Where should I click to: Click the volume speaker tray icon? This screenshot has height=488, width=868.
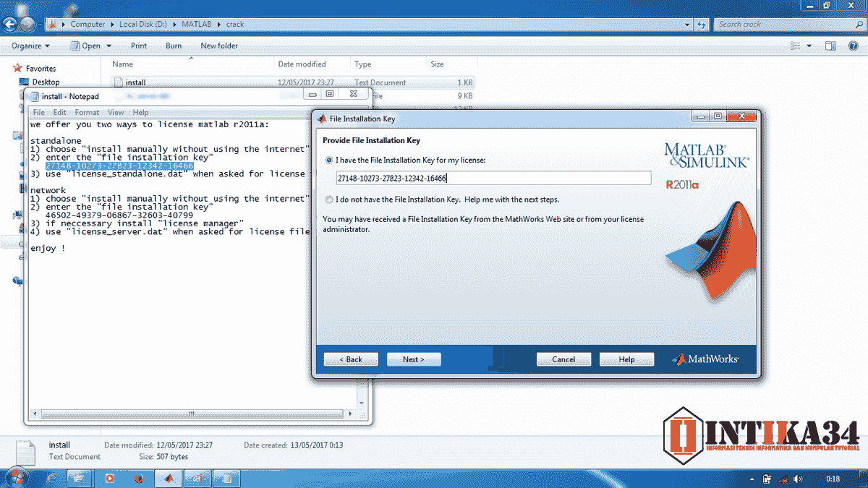click(797, 479)
